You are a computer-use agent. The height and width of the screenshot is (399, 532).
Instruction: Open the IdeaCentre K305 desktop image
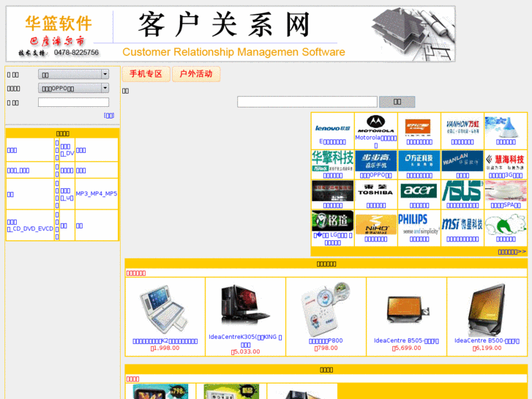[x=245, y=305]
